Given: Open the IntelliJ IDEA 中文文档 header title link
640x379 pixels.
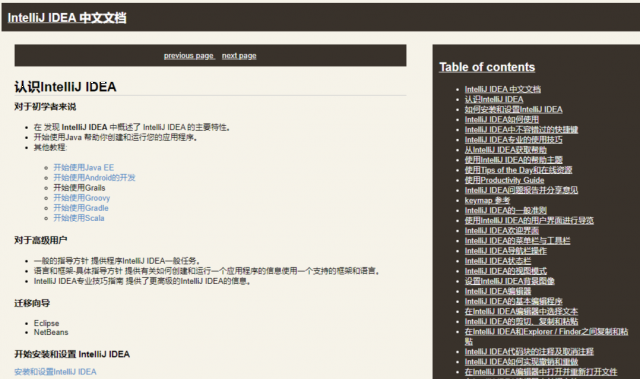Looking at the screenshot, I should [67, 18].
